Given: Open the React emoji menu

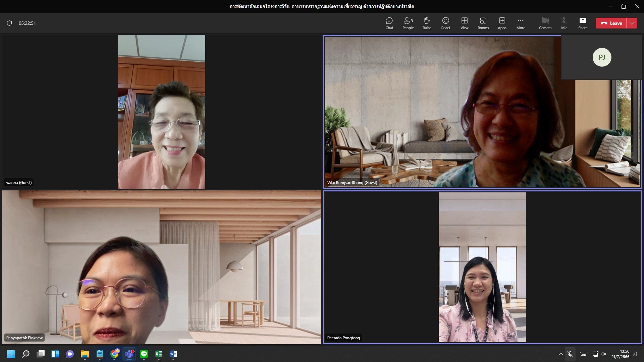Looking at the screenshot, I should click(x=445, y=23).
